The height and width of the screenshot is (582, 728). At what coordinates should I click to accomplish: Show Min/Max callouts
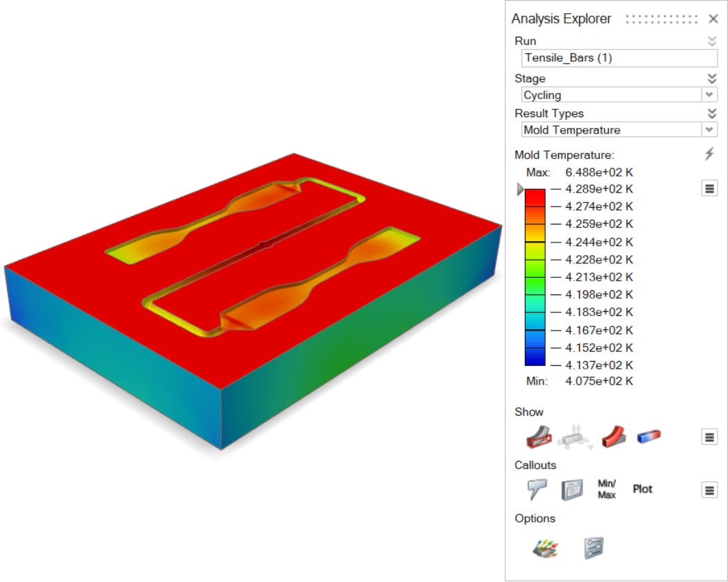click(607, 489)
